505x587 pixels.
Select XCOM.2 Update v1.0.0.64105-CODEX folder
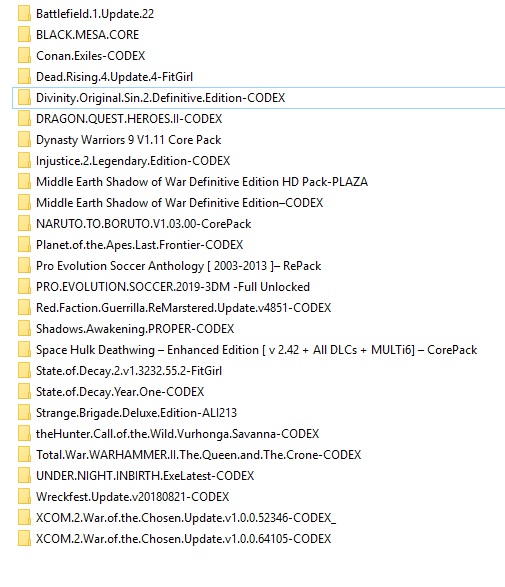(x=183, y=539)
